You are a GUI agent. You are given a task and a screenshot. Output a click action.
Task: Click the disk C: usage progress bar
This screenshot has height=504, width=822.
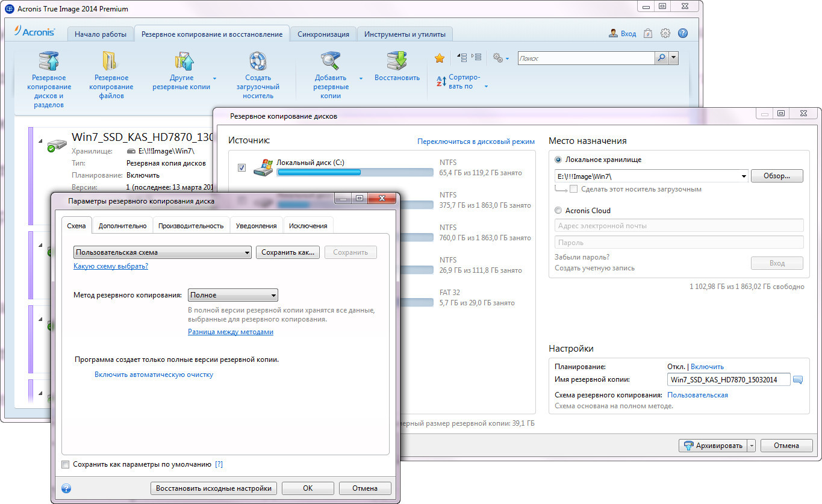(355, 173)
